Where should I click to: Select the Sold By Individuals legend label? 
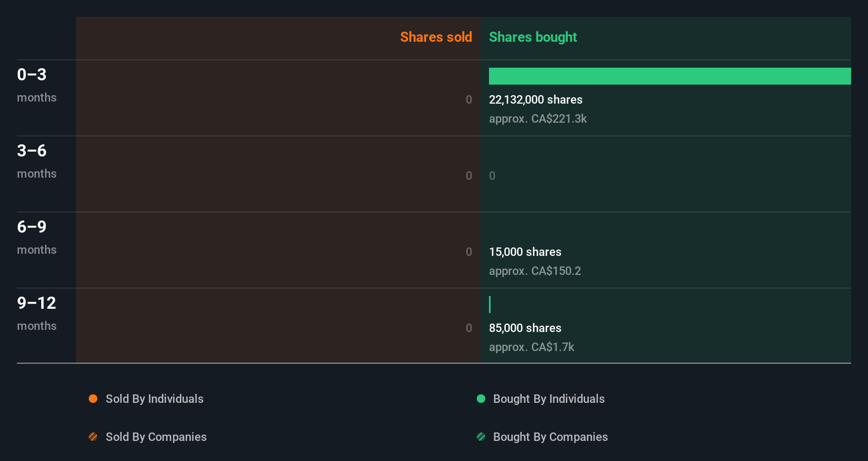[154, 399]
